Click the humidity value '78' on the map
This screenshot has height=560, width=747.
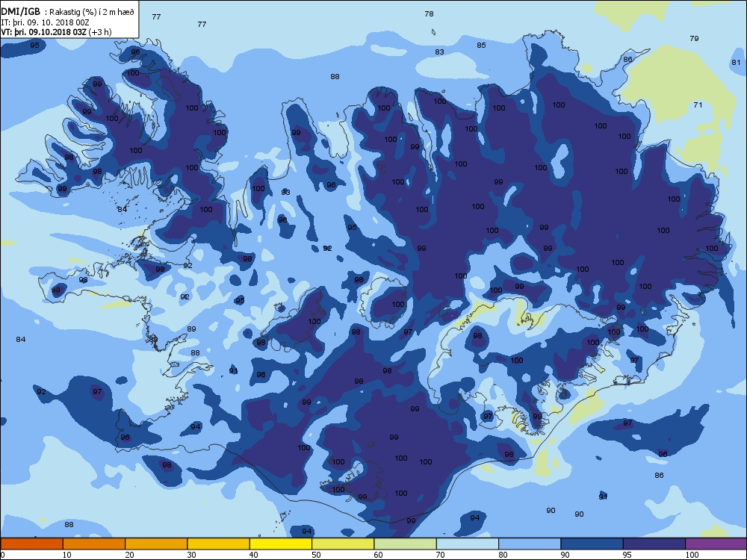(x=430, y=13)
